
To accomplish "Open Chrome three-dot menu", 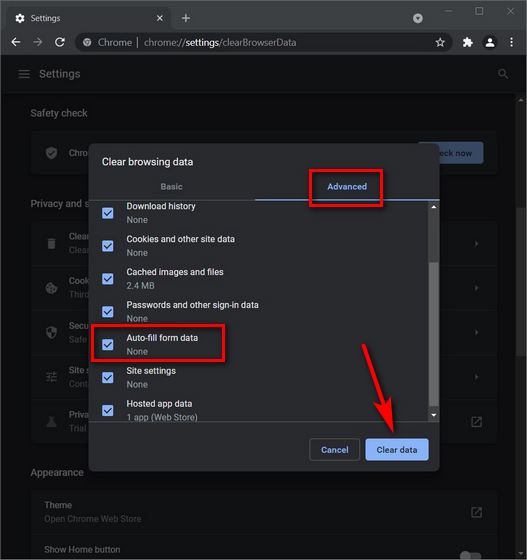I will tap(511, 42).
